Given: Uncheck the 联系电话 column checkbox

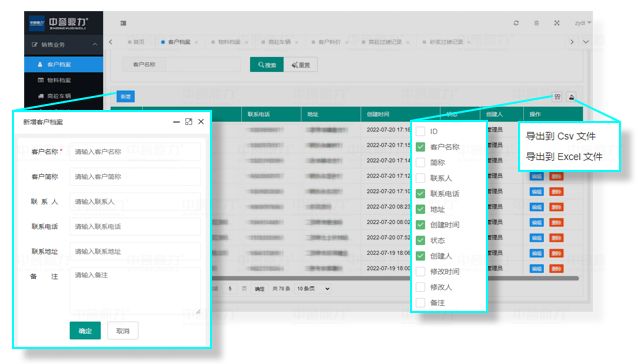Looking at the screenshot, I should pos(420,193).
